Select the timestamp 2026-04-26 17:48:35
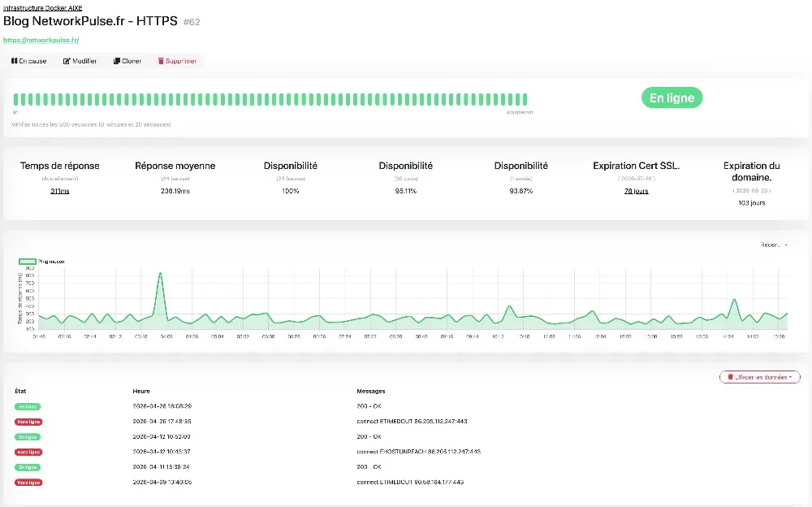 point(162,421)
